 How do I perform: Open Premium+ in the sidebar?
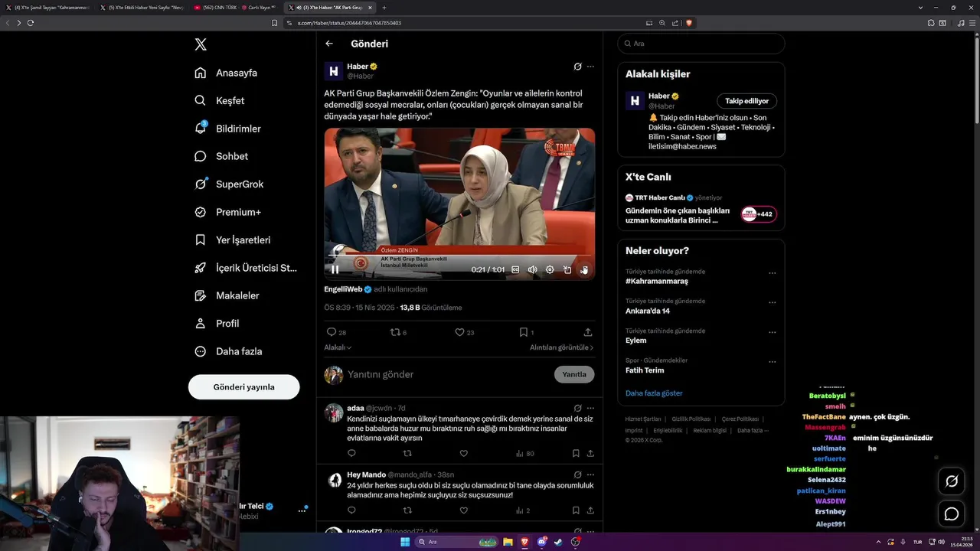click(x=227, y=212)
